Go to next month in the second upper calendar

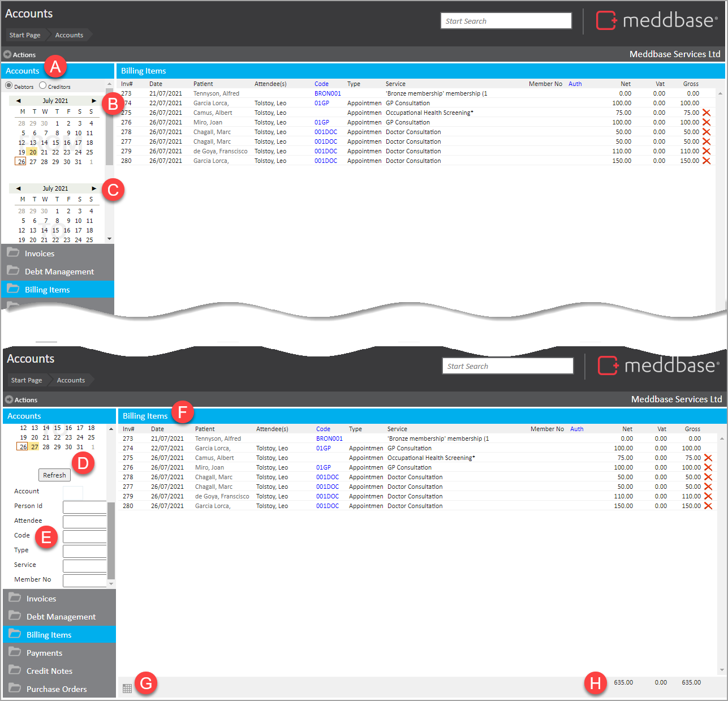pos(94,188)
